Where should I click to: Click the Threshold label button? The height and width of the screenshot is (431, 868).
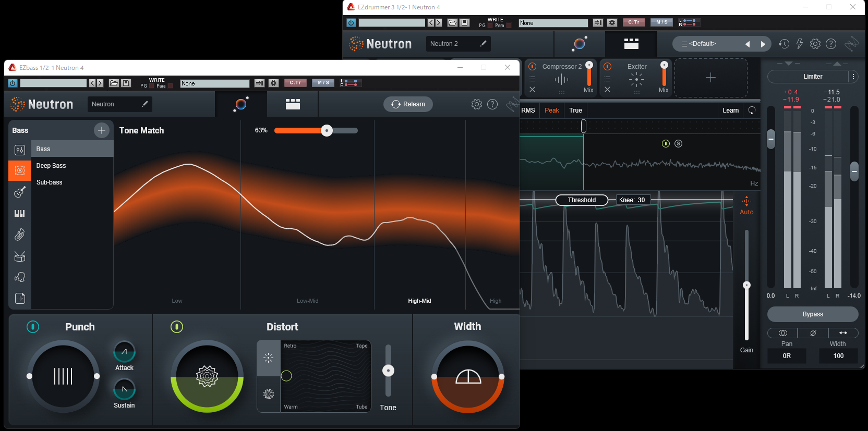582,200
